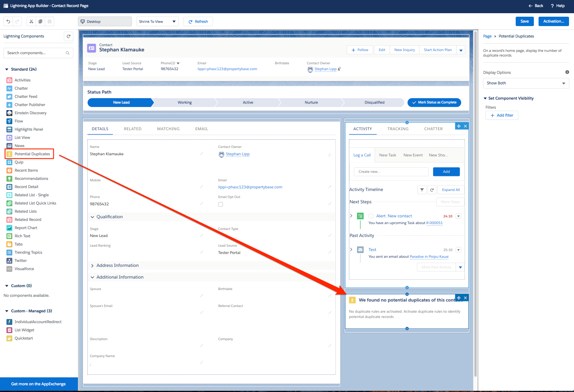This screenshot has height=392, width=574.
Task: Expand the Alert: New contact timeline item
Action: tap(351, 216)
